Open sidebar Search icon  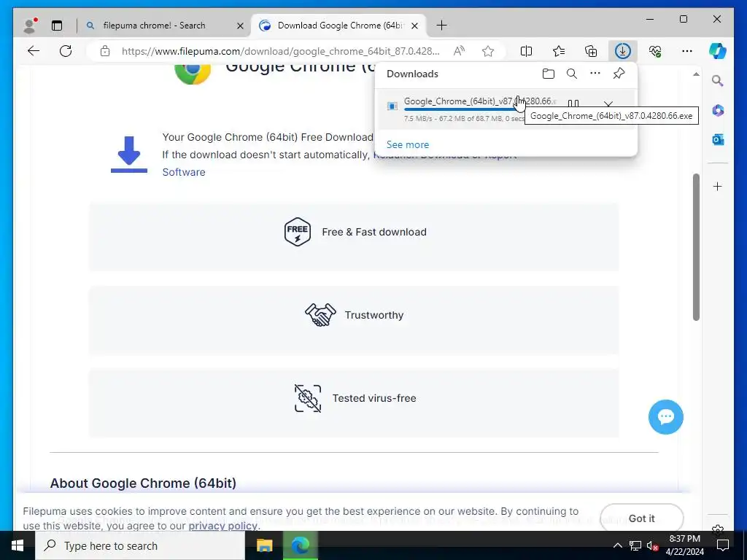point(718,81)
